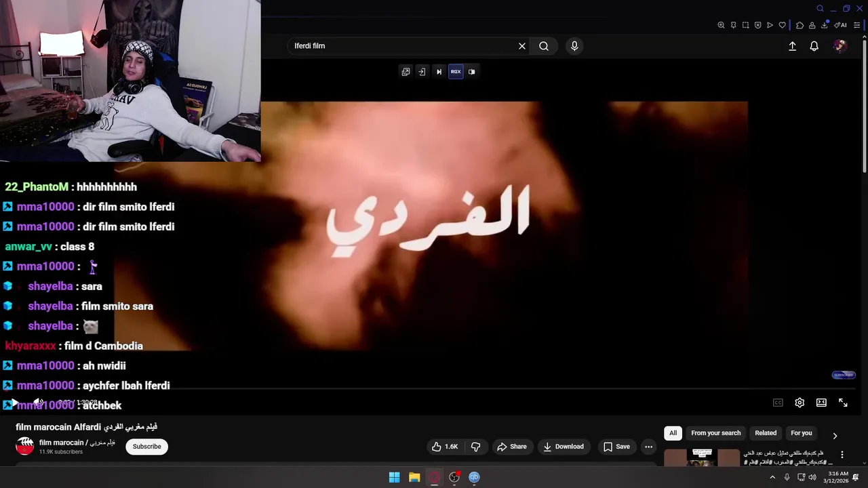This screenshot has width=868, height=488.
Task: Select the Related filter chip
Action: [766, 433]
